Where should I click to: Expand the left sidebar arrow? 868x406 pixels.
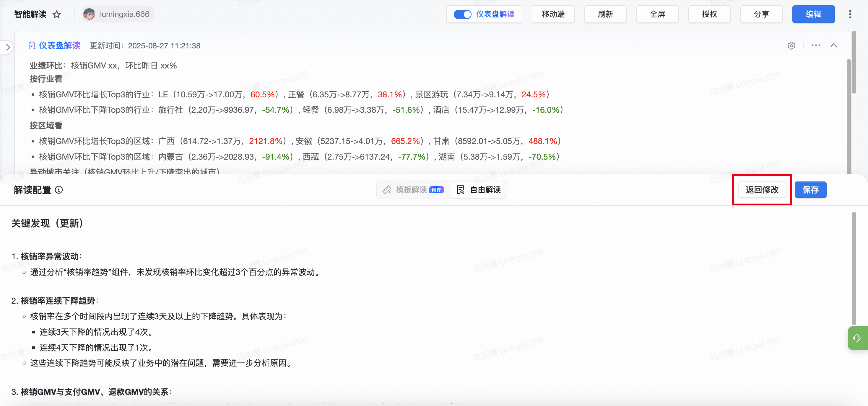8,47
